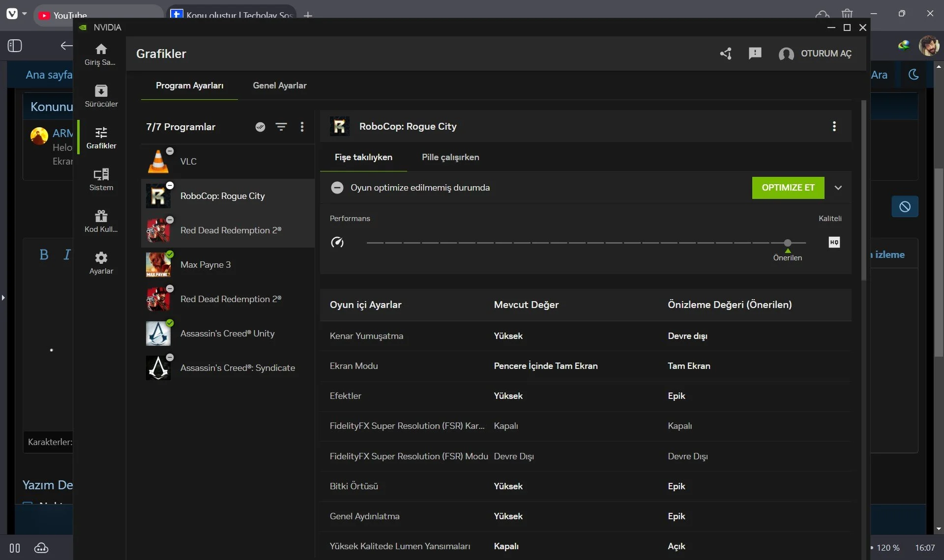This screenshot has height=560, width=944.
Task: Open three-dot menu beside 7/7 Programlar
Action: coord(302,127)
